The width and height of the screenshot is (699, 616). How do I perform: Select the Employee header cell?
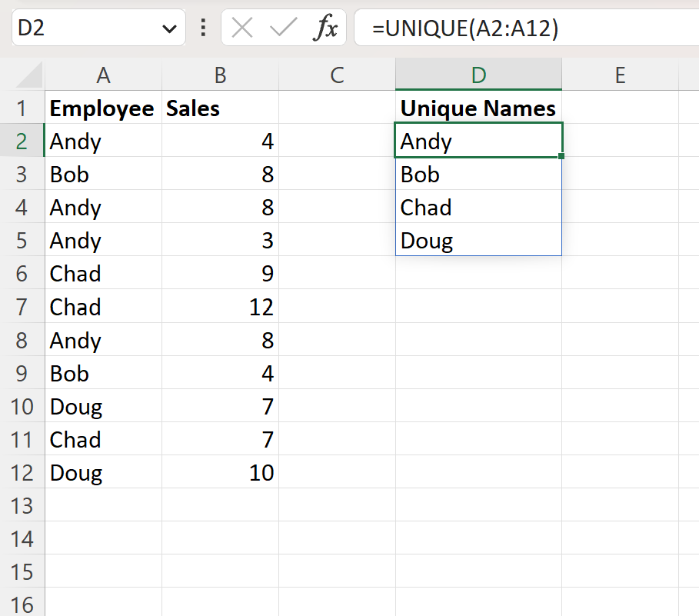pos(103,108)
